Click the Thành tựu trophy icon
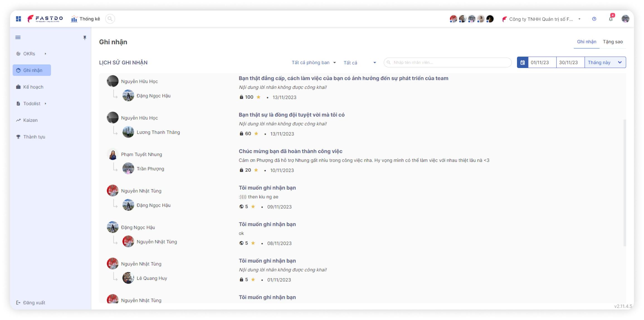644x320 pixels. point(18,137)
